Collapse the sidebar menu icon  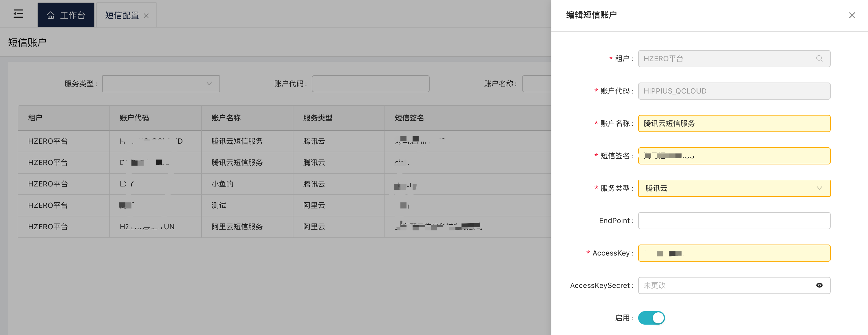(18, 14)
